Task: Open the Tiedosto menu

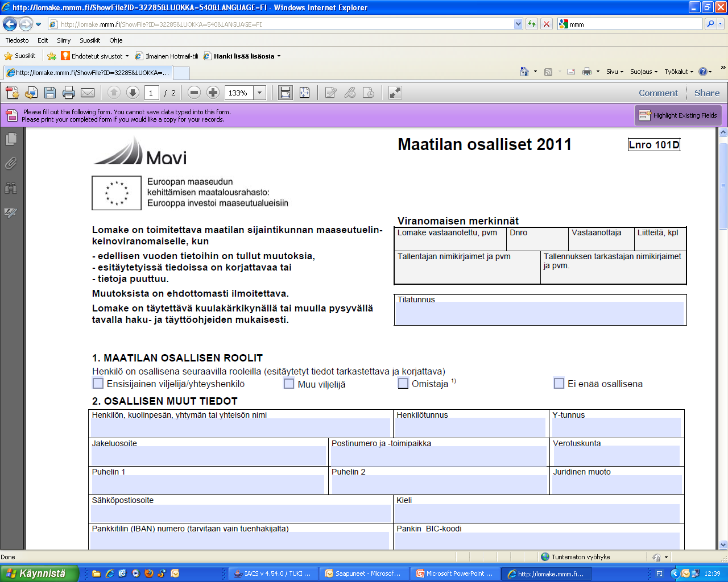Action: pyautogui.click(x=17, y=40)
